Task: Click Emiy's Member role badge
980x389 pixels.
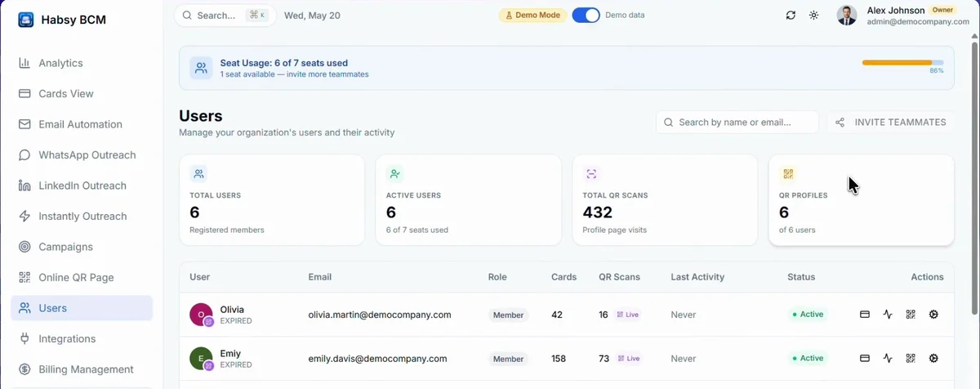Action: click(x=509, y=359)
